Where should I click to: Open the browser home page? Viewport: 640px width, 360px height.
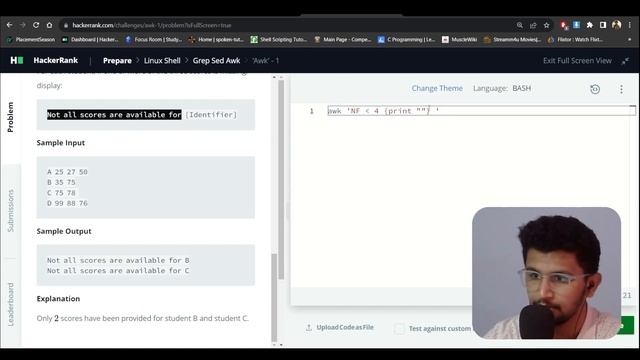tap(49, 25)
